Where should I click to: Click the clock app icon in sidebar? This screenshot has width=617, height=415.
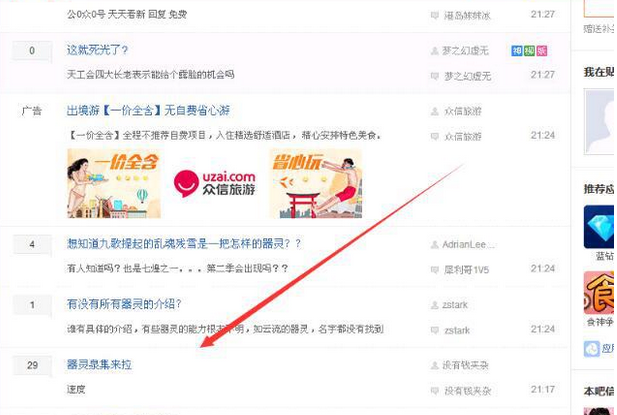click(x=591, y=349)
